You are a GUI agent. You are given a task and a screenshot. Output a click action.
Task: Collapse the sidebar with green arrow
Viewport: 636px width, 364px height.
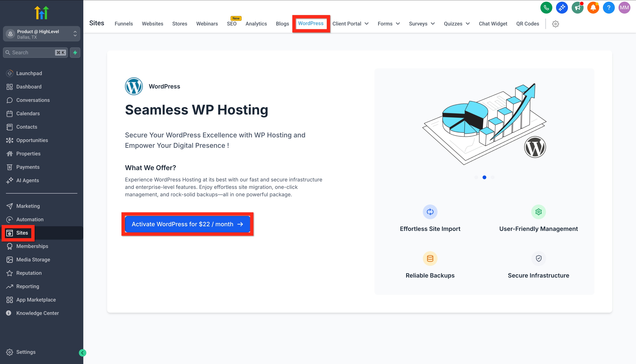click(x=83, y=353)
